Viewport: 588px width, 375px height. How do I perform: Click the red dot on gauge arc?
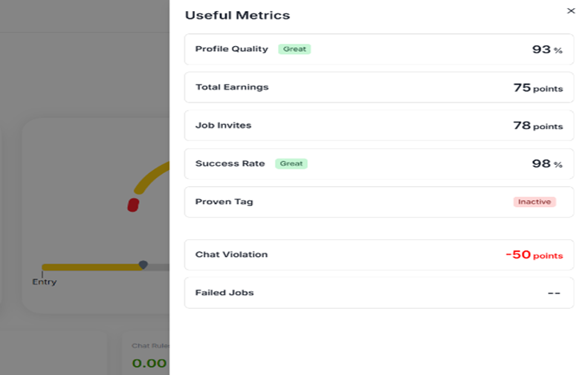133,205
